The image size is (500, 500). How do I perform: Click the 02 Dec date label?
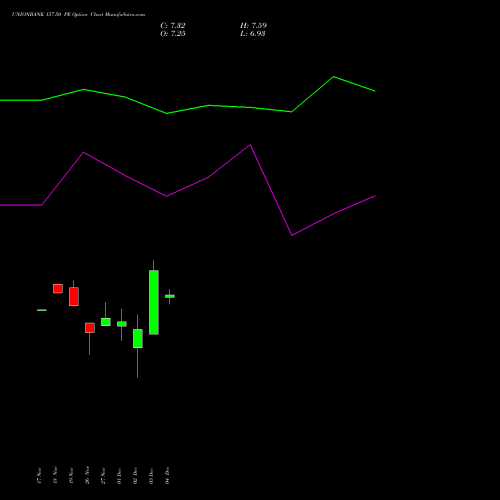click(135, 475)
